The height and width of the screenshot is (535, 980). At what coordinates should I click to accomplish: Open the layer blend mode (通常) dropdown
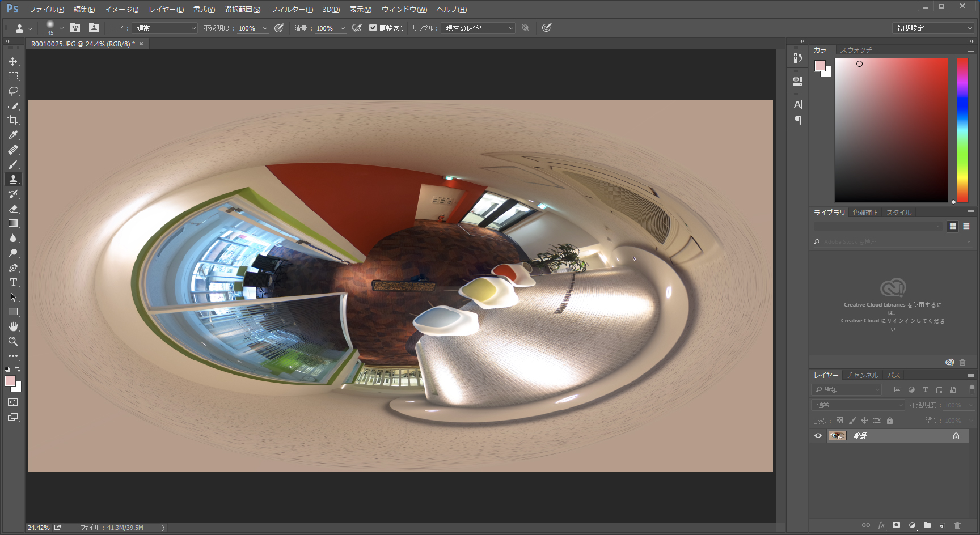pyautogui.click(x=858, y=405)
